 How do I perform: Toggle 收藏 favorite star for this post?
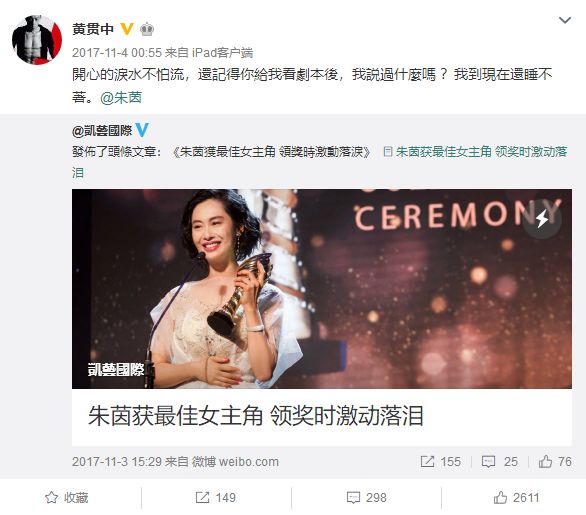(67, 497)
